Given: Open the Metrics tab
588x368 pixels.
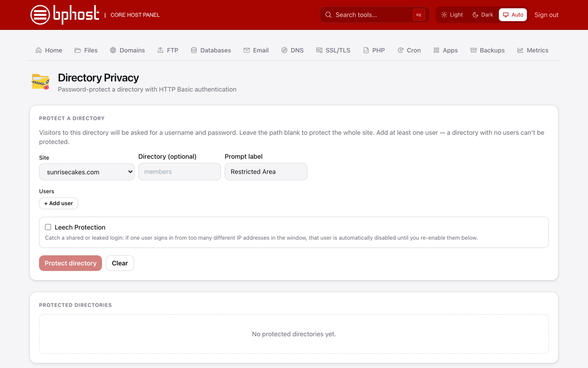Looking at the screenshot, I should tap(533, 50).
